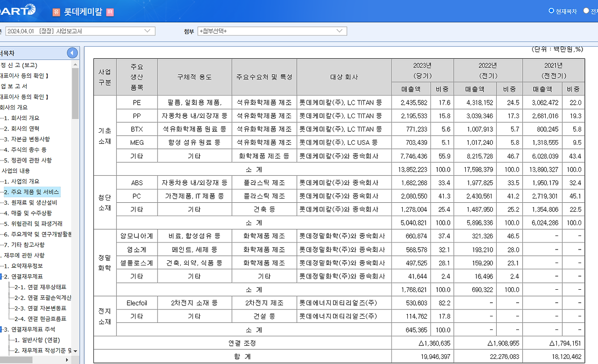Open 2-1. 연결 재무상태표
Screen dimensions: 598x364
pyautogui.click(x=40, y=287)
